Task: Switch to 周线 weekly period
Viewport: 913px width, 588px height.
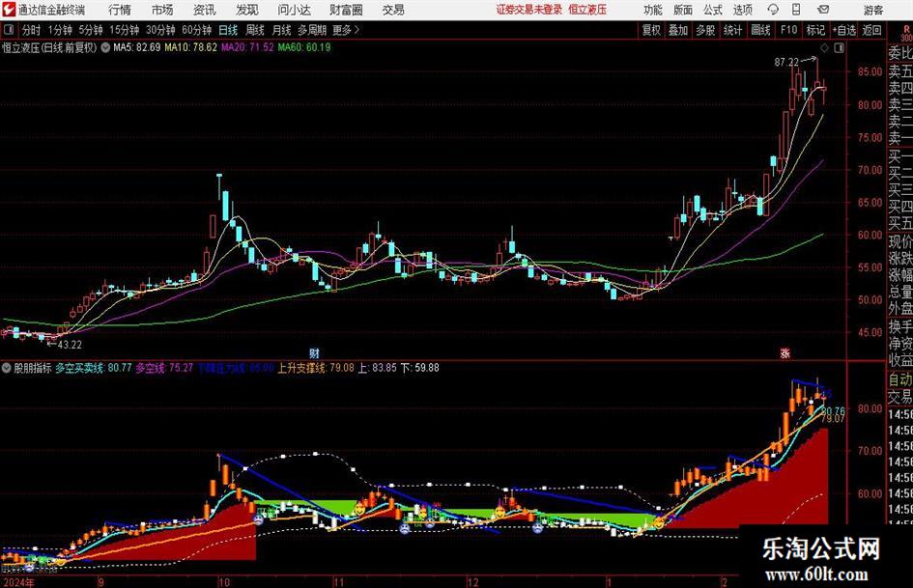Action: (x=255, y=30)
